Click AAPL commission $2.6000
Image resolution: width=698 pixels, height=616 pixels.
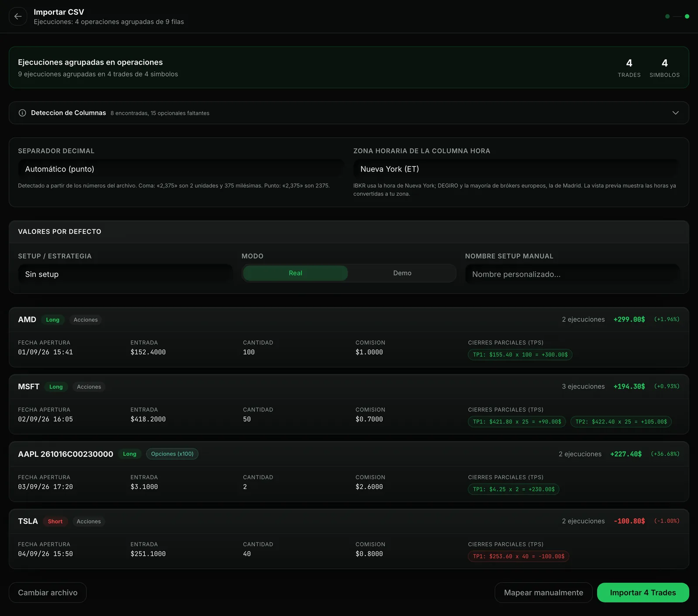point(369,487)
